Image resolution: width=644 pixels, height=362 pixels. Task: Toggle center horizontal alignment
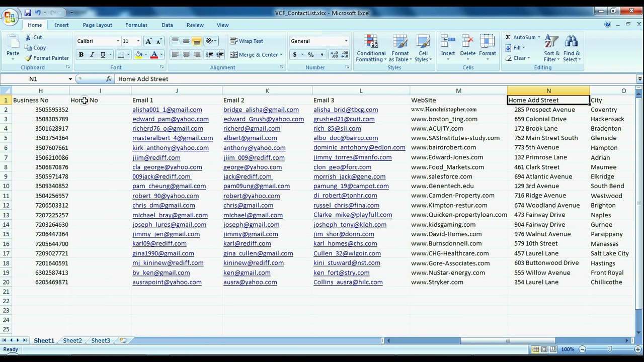(186, 55)
